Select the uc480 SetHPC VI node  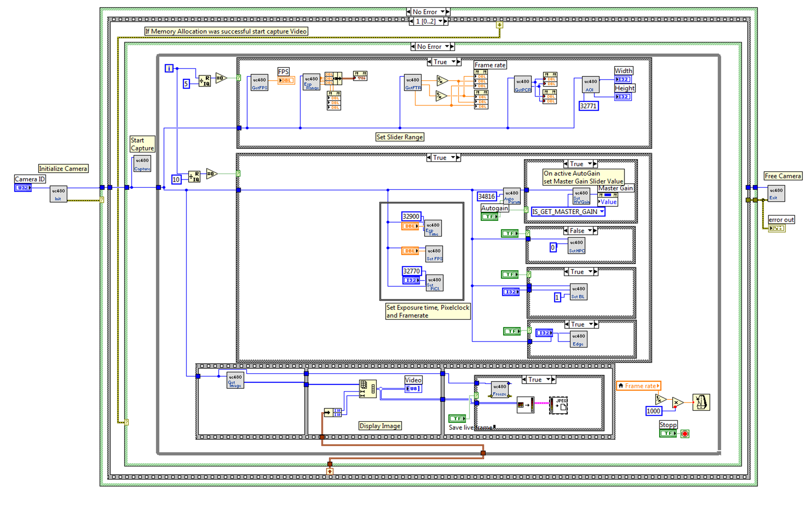pyautogui.click(x=576, y=246)
